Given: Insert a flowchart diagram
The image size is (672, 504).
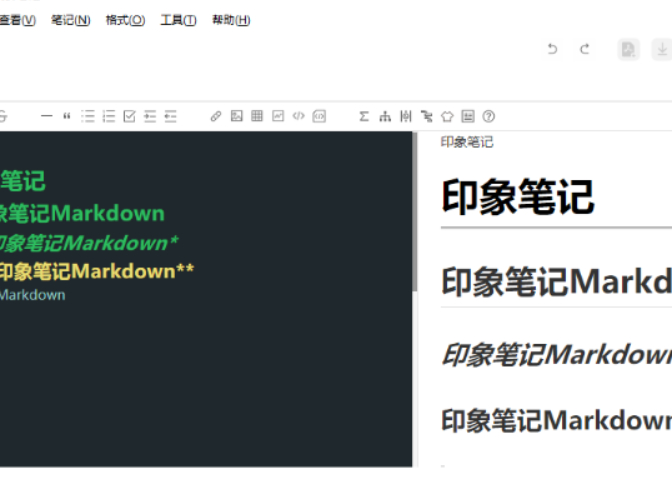Looking at the screenshot, I should 385,116.
